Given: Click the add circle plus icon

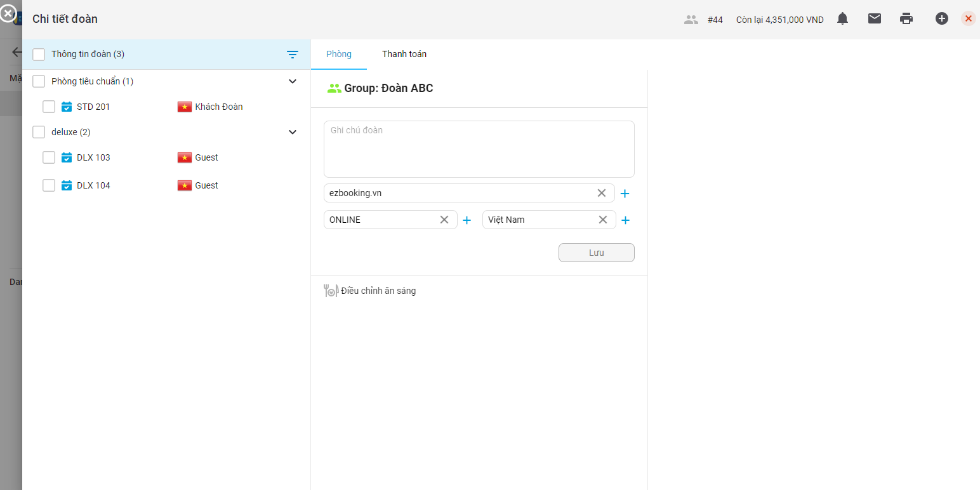Looking at the screenshot, I should [x=942, y=19].
